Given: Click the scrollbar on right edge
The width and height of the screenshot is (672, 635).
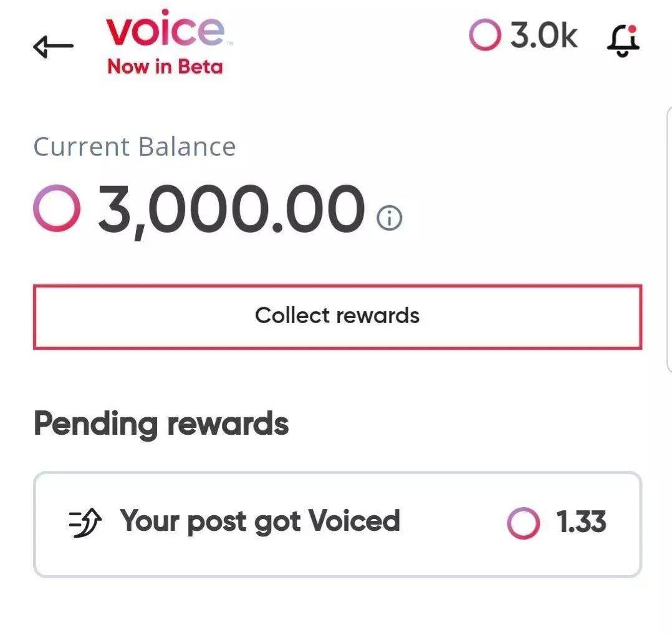Looking at the screenshot, I should [x=668, y=237].
